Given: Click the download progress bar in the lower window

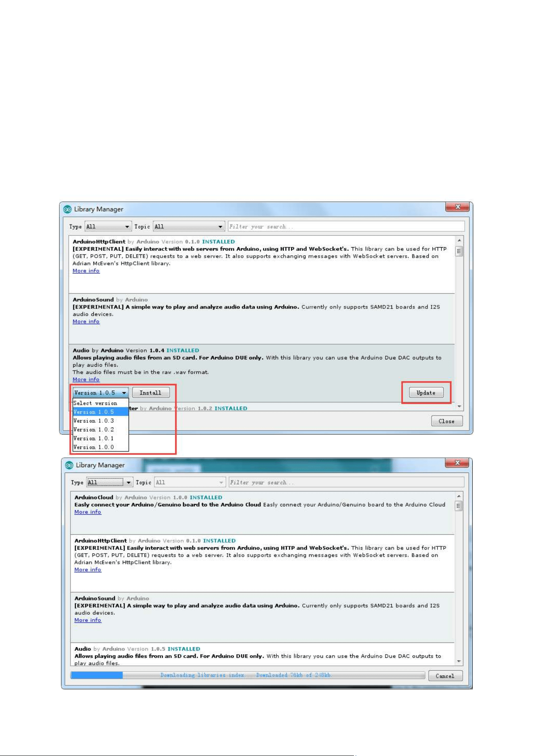Looking at the screenshot, I should coord(248,675).
